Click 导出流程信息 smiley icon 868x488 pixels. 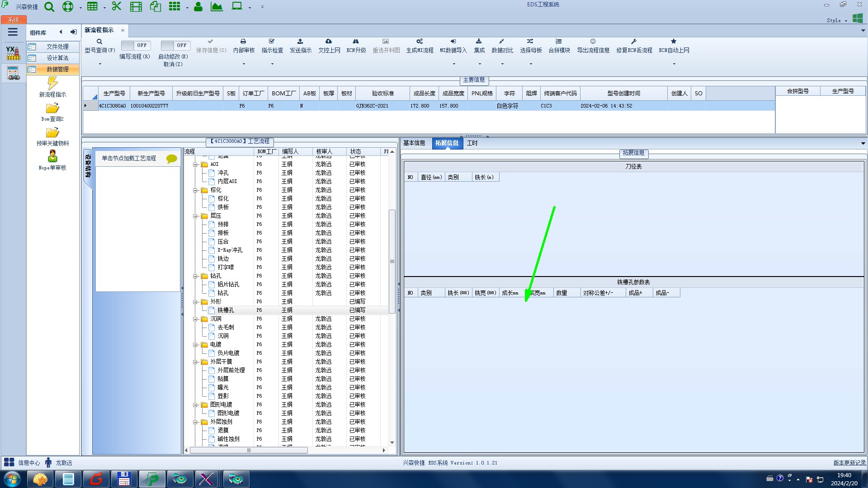click(593, 41)
